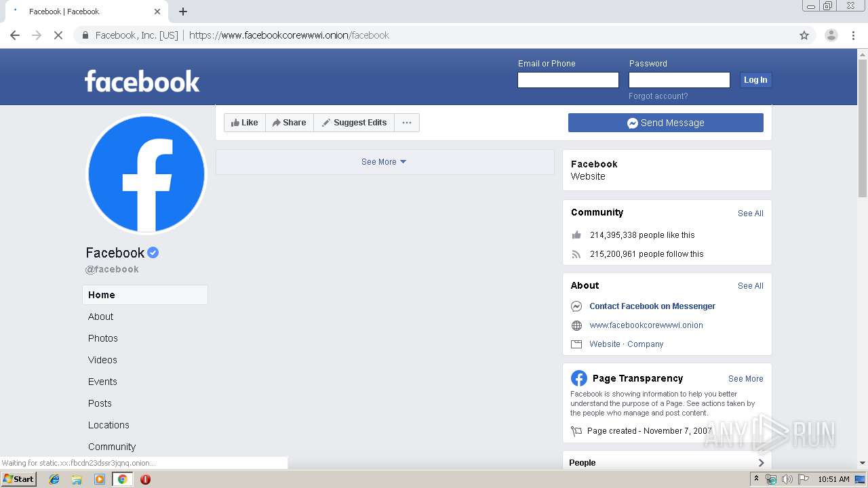Click the thumbs-up icon in Community box
Screen dimensions: 868x488
click(x=576, y=235)
